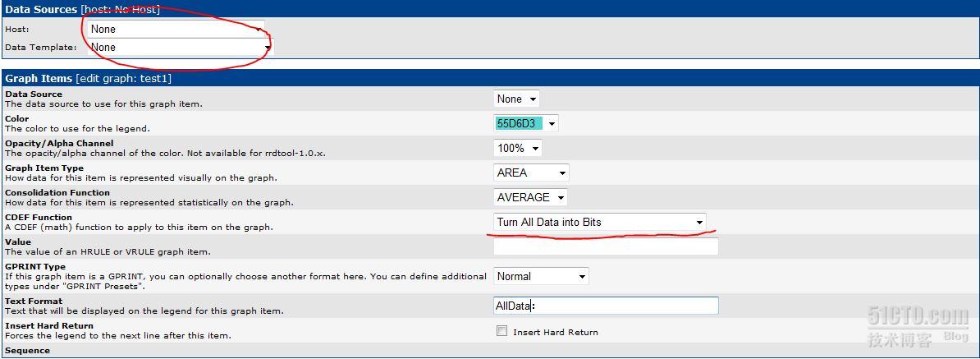Open the CDEF Function dropdown

pyautogui.click(x=600, y=222)
